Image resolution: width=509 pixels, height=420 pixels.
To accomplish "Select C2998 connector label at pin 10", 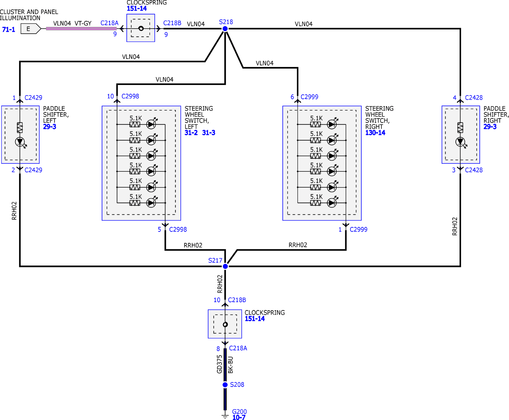I will [130, 96].
